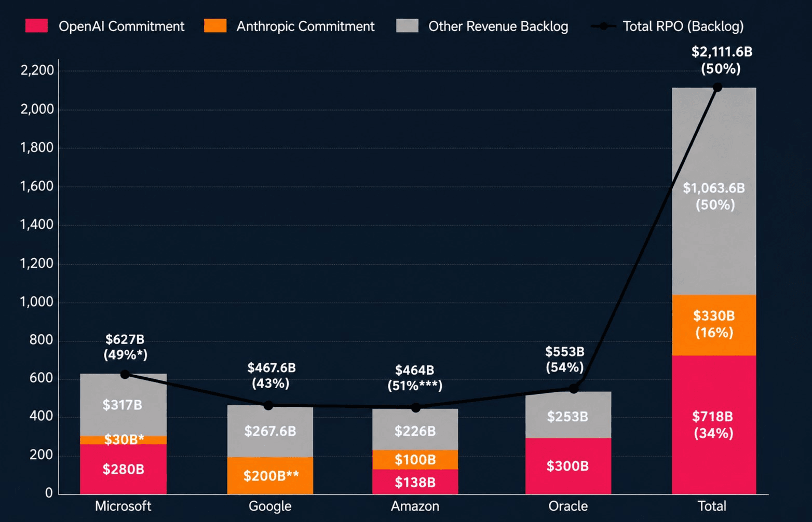This screenshot has height=522, width=812.
Task: Click the "Microsoft" x-axis label
Action: pyautogui.click(x=123, y=506)
